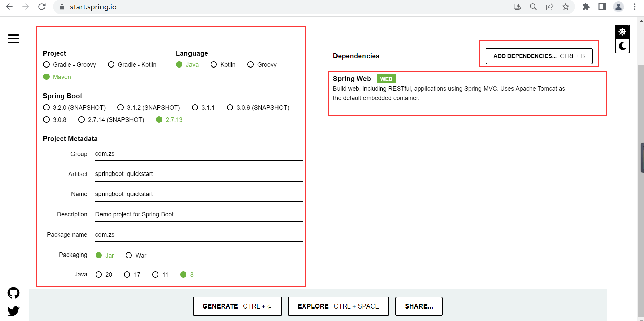The image size is (644, 321).
Task: Click the Add Dependencies button
Action: 539,56
